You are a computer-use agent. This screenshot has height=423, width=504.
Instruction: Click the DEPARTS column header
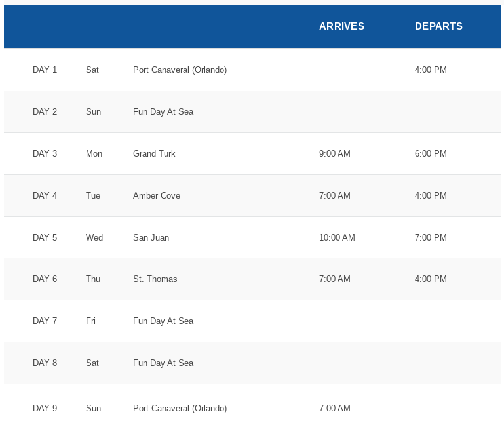point(438,26)
